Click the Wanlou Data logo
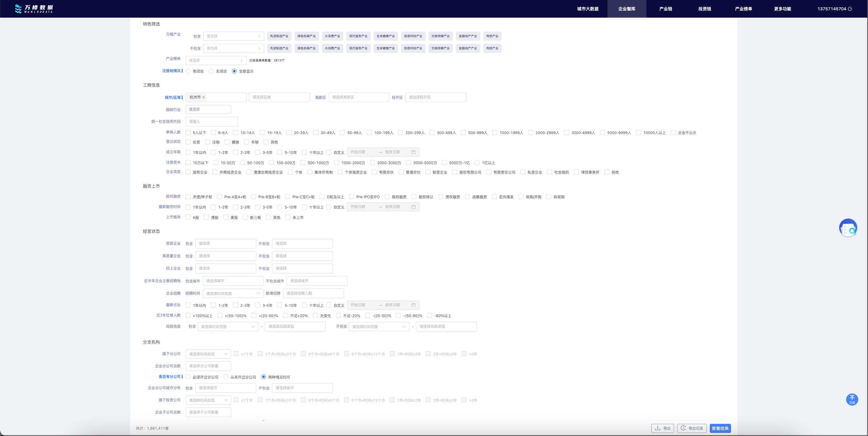This screenshot has height=436, width=868. [x=34, y=9]
